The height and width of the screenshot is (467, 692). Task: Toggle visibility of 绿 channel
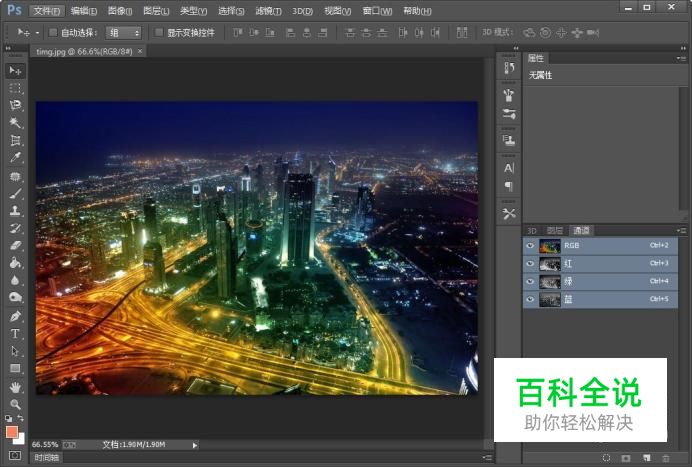530,282
